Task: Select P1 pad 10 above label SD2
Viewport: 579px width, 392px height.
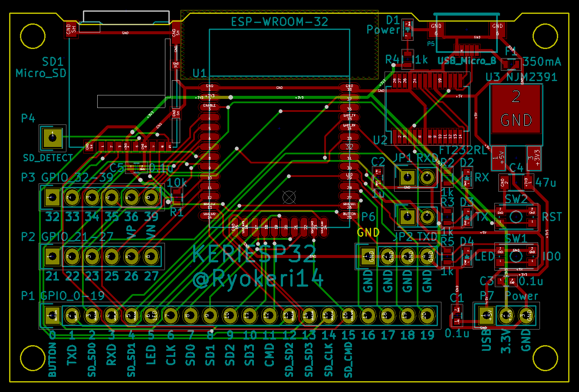Action: pos(230,316)
